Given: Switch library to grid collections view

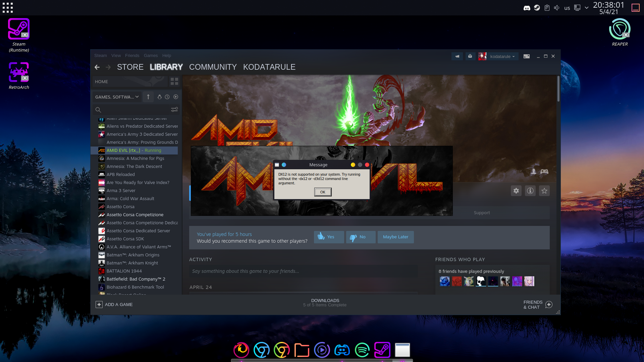Looking at the screenshot, I should click(x=174, y=81).
